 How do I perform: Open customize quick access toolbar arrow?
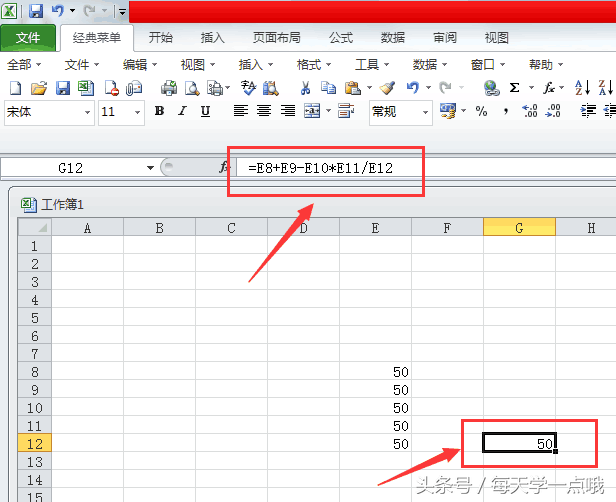click(123, 12)
